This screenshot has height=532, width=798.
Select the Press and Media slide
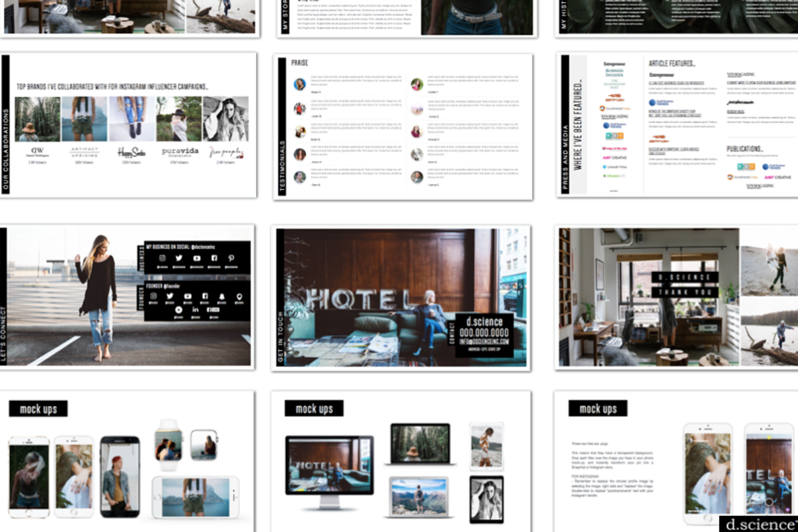pyautogui.click(x=677, y=124)
